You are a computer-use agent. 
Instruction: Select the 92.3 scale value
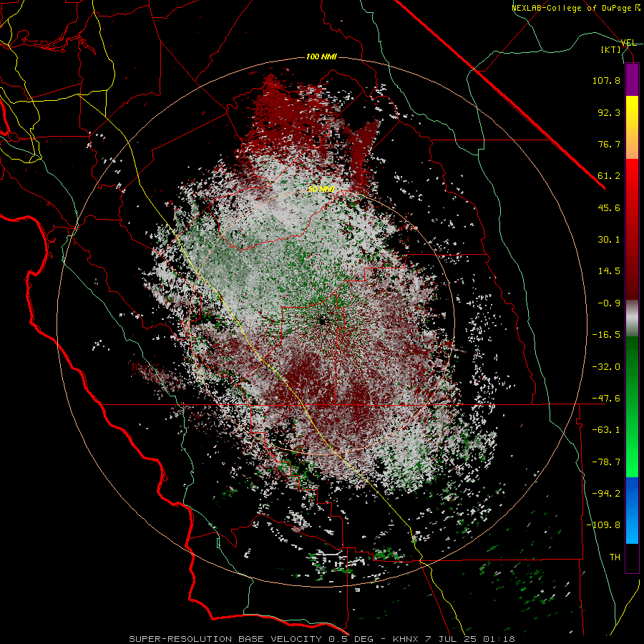(x=609, y=112)
